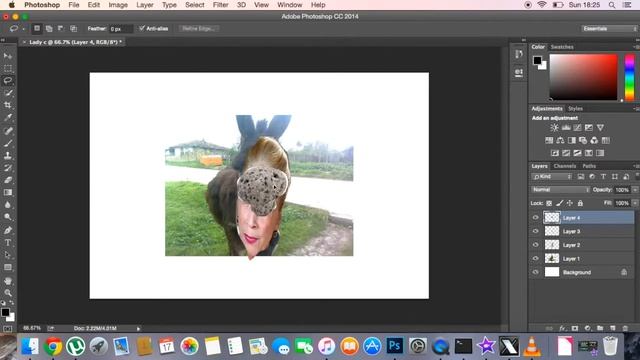This screenshot has height=360, width=640.
Task: Expand the status bar info arrow
Action: pos(138,328)
